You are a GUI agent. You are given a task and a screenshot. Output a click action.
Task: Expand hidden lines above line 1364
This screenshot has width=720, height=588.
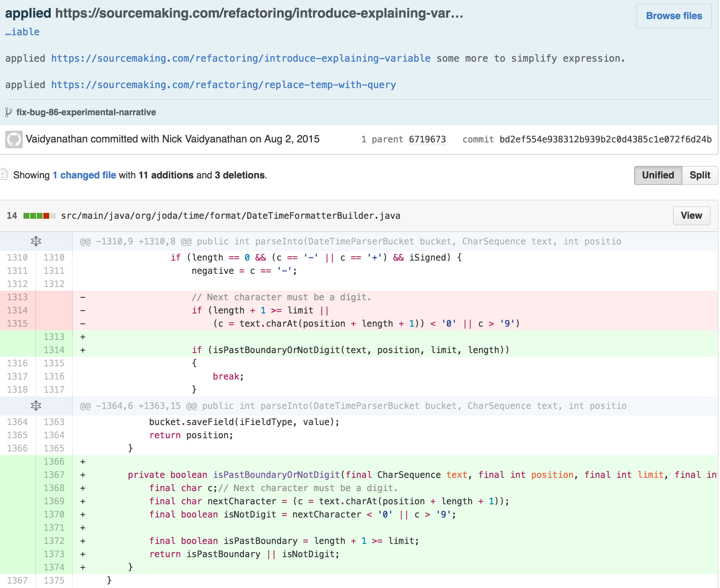(x=36, y=406)
